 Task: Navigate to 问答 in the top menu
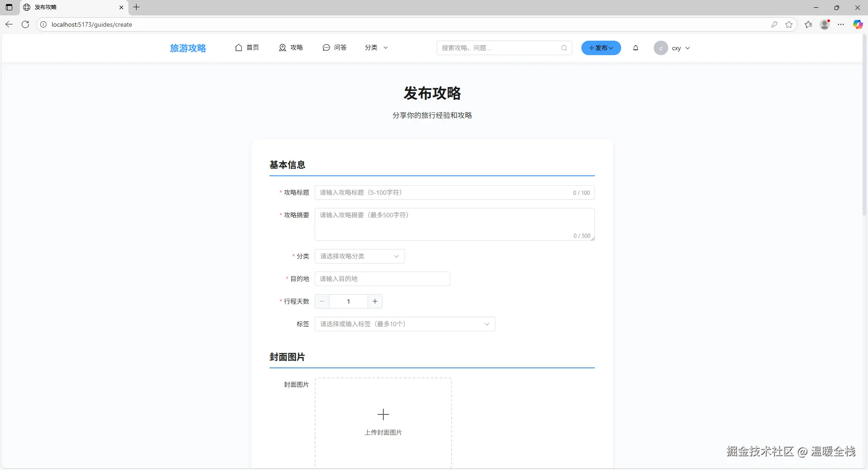point(335,47)
